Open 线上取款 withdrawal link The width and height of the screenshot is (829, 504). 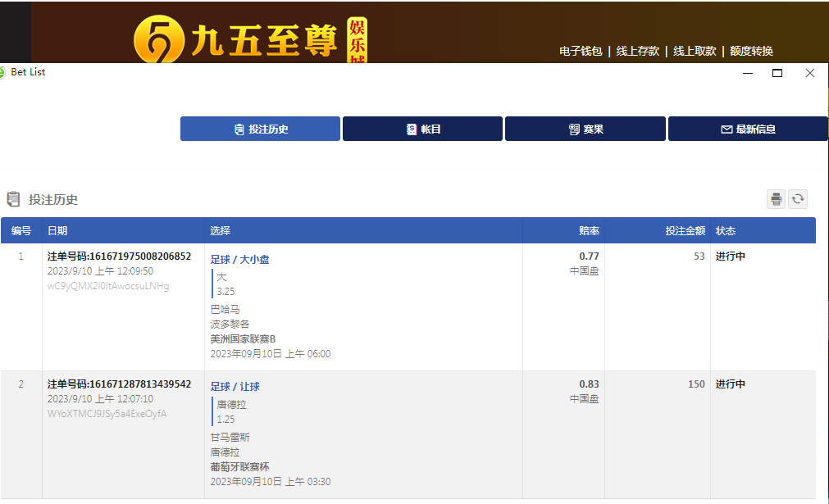tap(695, 52)
